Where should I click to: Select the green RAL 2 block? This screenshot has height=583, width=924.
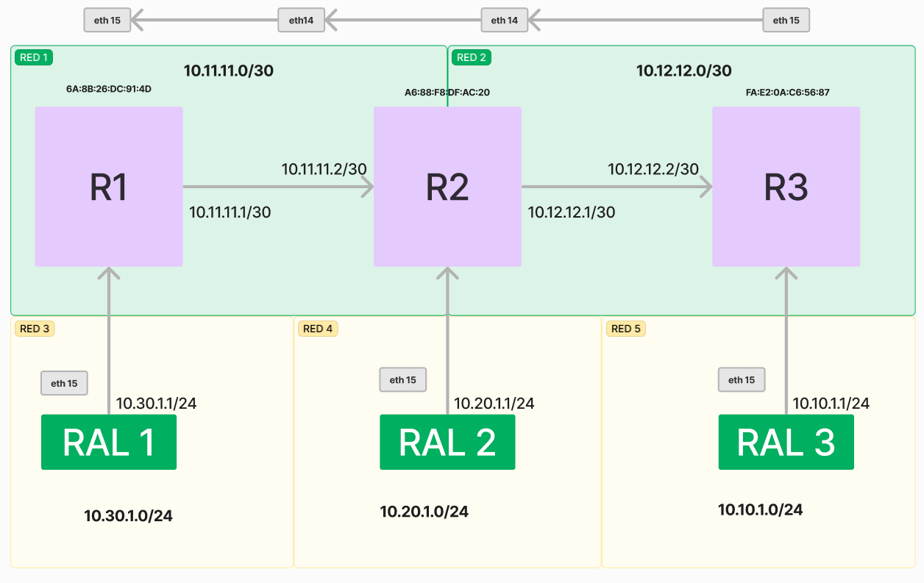[447, 442]
